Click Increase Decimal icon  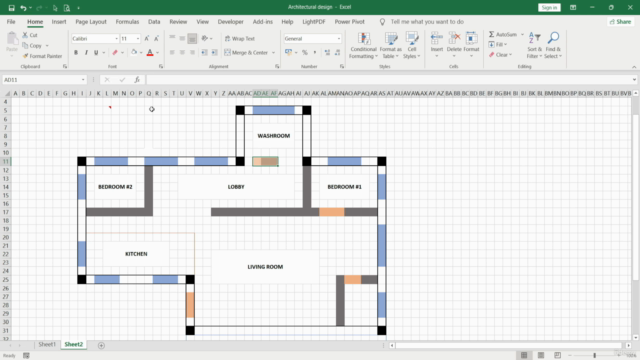(x=327, y=52)
